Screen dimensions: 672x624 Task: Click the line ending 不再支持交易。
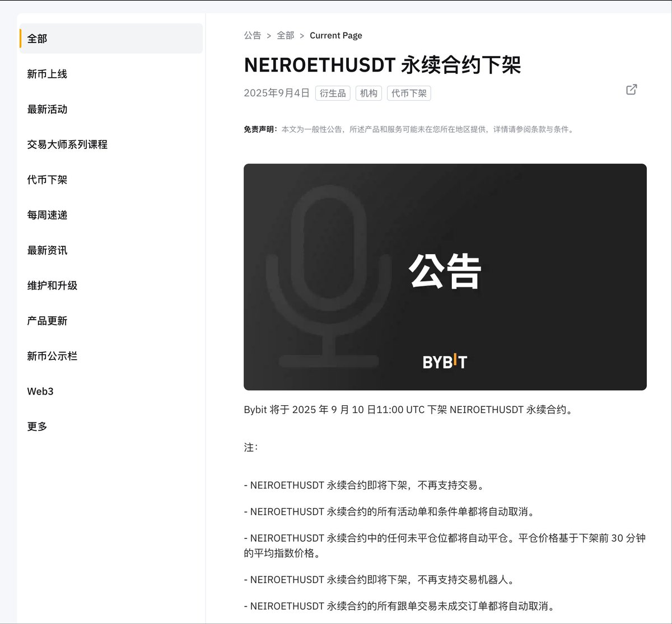pyautogui.click(x=364, y=485)
